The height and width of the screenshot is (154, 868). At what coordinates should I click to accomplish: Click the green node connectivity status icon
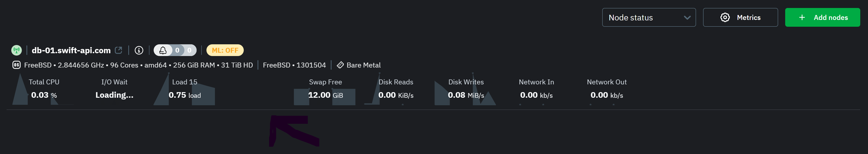tap(17, 50)
